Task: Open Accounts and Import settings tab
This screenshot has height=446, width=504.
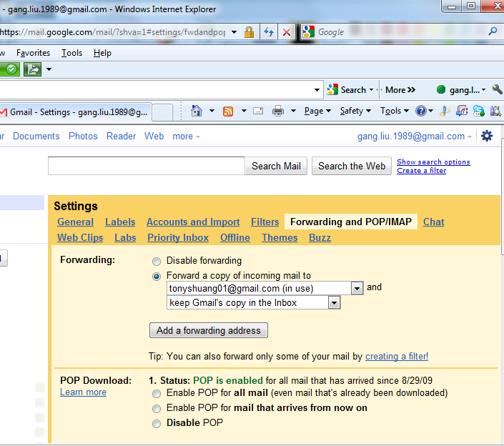Action: coord(193,222)
